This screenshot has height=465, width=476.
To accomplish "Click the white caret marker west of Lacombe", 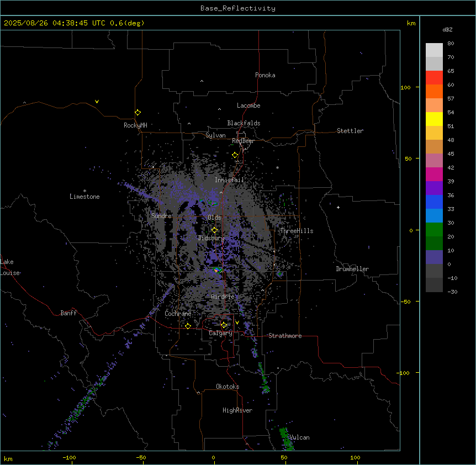I will point(219,109).
